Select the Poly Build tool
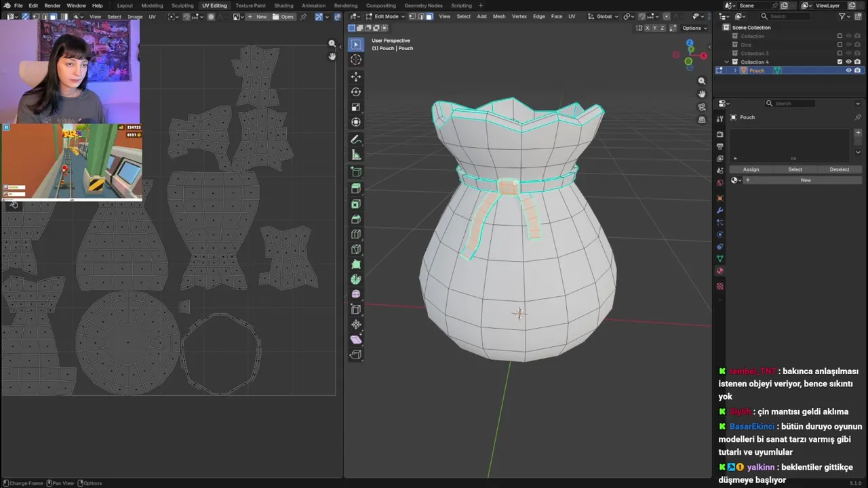This screenshot has height=488, width=868. tap(356, 264)
